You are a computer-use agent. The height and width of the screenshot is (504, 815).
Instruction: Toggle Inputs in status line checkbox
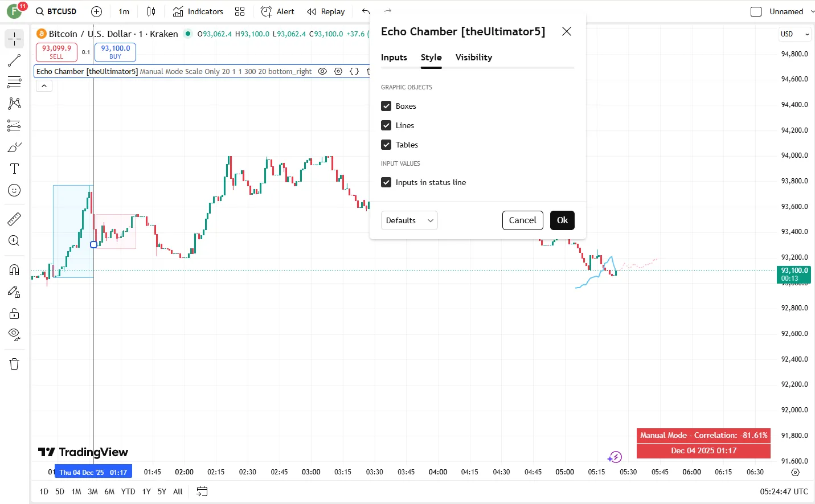[x=386, y=182]
